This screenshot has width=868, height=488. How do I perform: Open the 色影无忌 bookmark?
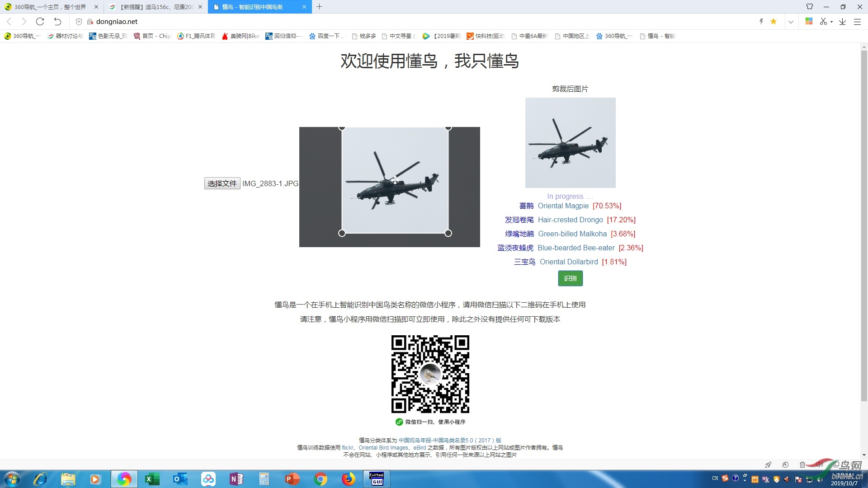tap(108, 36)
